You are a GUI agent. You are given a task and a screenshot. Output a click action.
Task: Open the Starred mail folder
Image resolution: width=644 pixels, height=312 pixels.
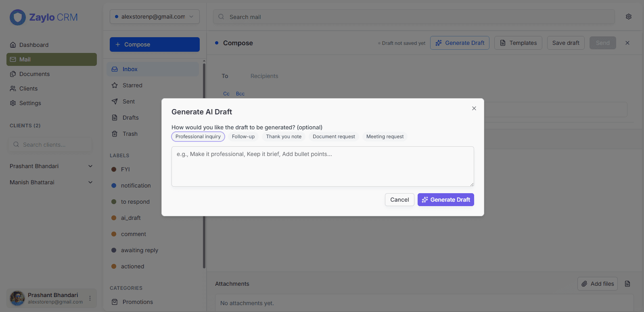pos(132,85)
